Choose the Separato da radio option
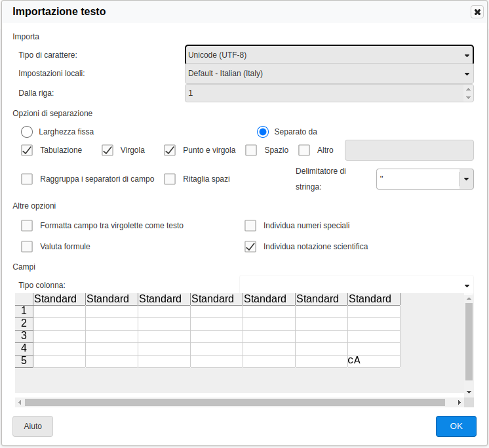Screen dimensions: 489x448 click(263, 132)
